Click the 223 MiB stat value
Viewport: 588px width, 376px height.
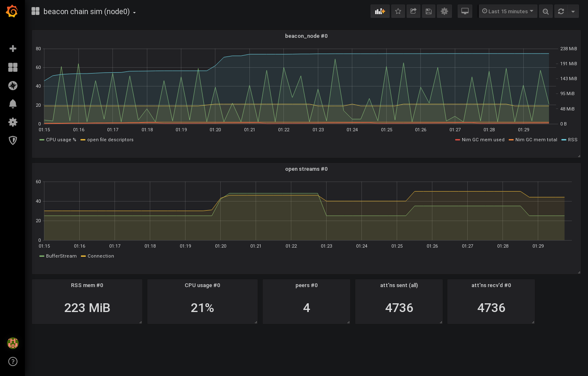click(x=87, y=308)
